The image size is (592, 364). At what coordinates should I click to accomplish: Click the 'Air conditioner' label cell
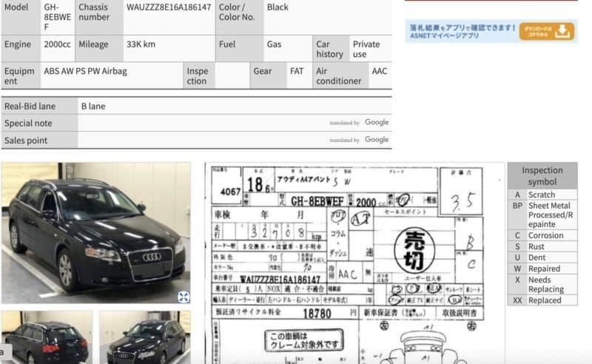pyautogui.click(x=340, y=76)
